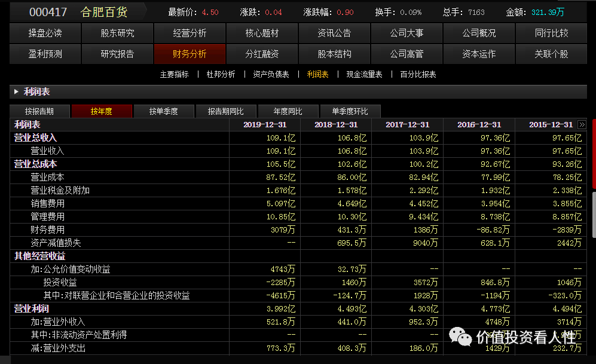Image resolution: width=596 pixels, height=364 pixels.
Task: Click the 2019 财务费用 value 3079万
Action: coord(283,230)
